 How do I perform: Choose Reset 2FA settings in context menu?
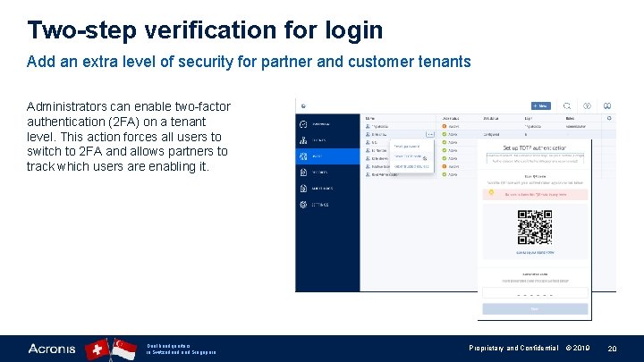coord(408,156)
